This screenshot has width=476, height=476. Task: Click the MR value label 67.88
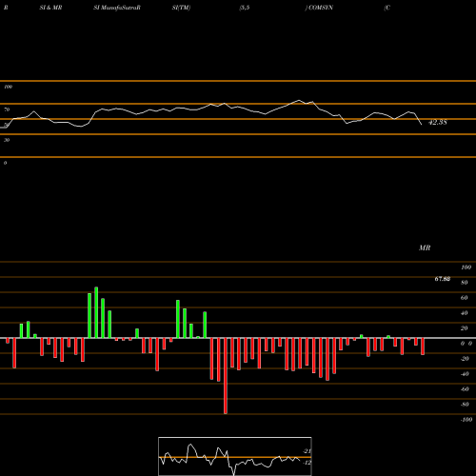pos(443,279)
